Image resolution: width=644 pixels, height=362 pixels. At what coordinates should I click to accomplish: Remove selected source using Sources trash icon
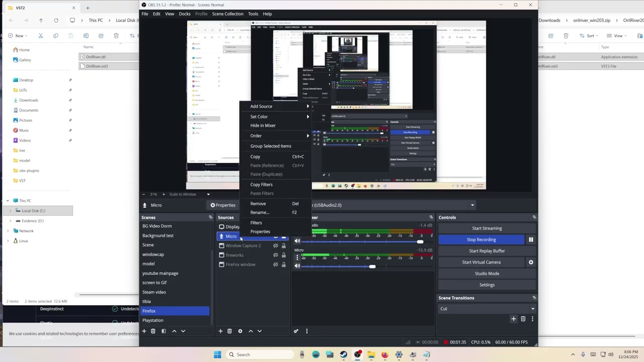(x=229, y=331)
